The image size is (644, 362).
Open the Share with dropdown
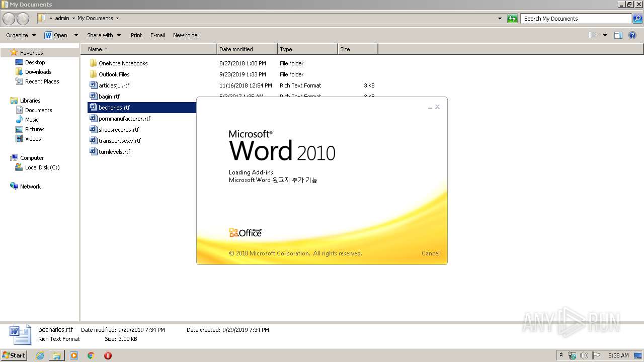[x=104, y=35]
